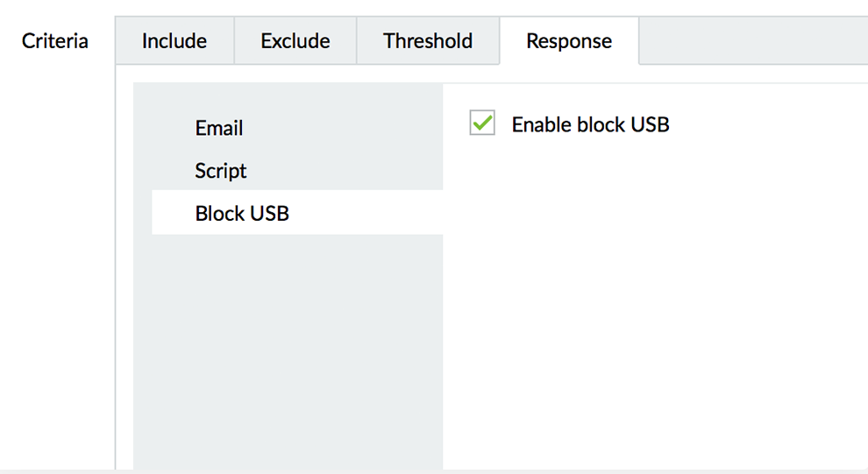Activate the Response tab
Screen dimensions: 868x474
tap(569, 41)
